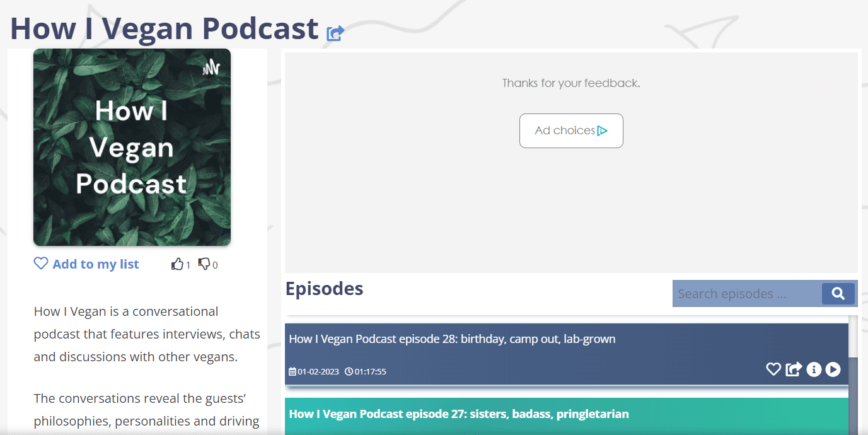Click the thumbs up icon for the podcast
Screen dimensions: 868x435
[x=177, y=264]
